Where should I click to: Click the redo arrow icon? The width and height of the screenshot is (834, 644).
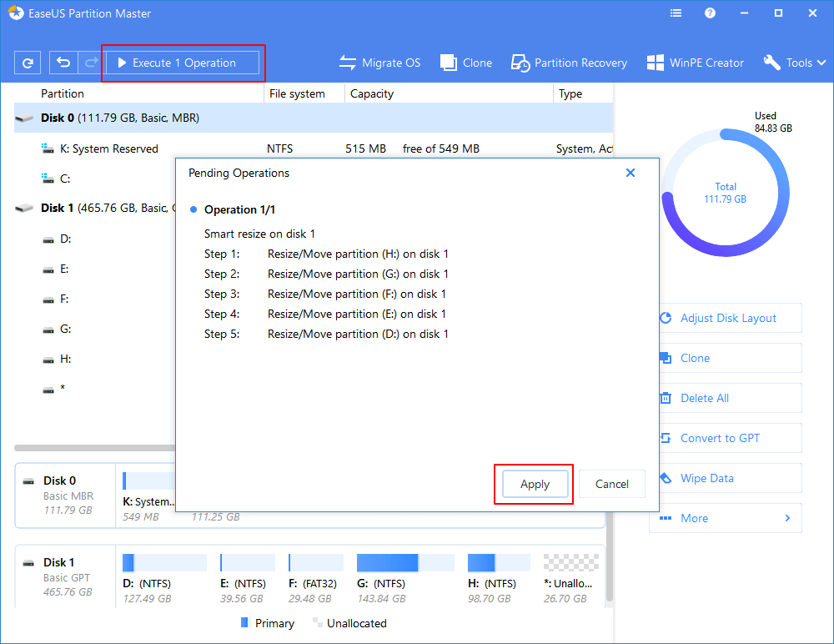click(91, 63)
